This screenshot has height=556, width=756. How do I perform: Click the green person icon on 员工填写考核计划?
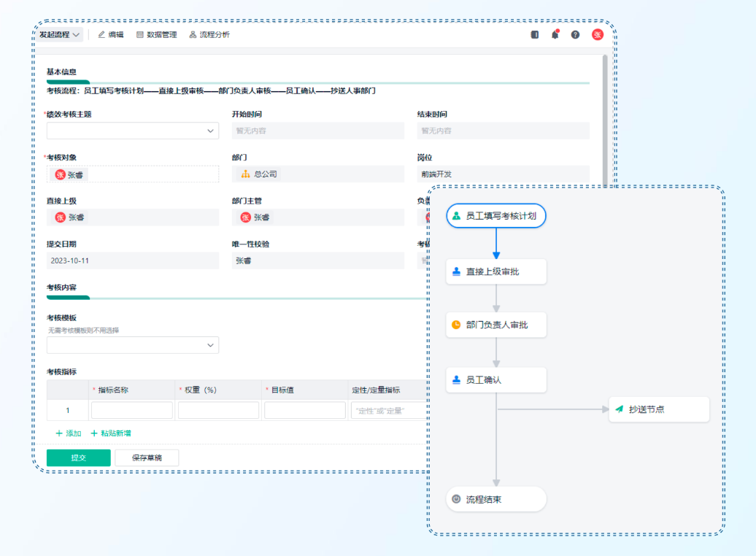click(x=456, y=215)
